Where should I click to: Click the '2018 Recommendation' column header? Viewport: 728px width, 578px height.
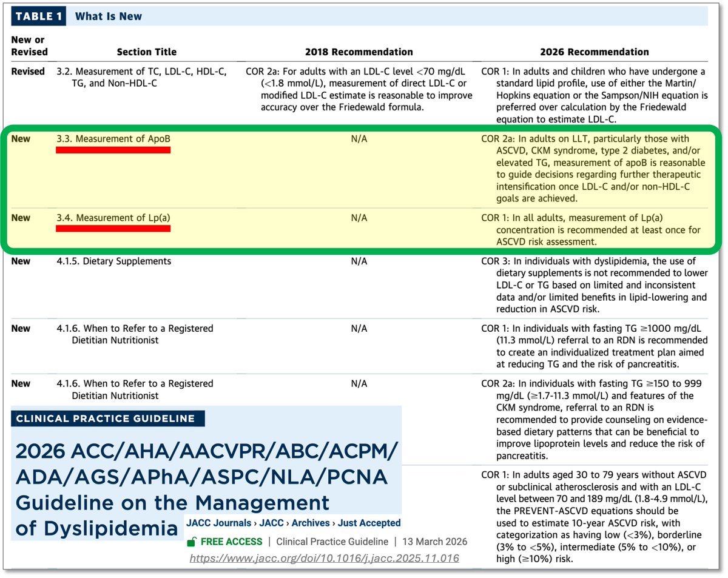[x=359, y=52]
